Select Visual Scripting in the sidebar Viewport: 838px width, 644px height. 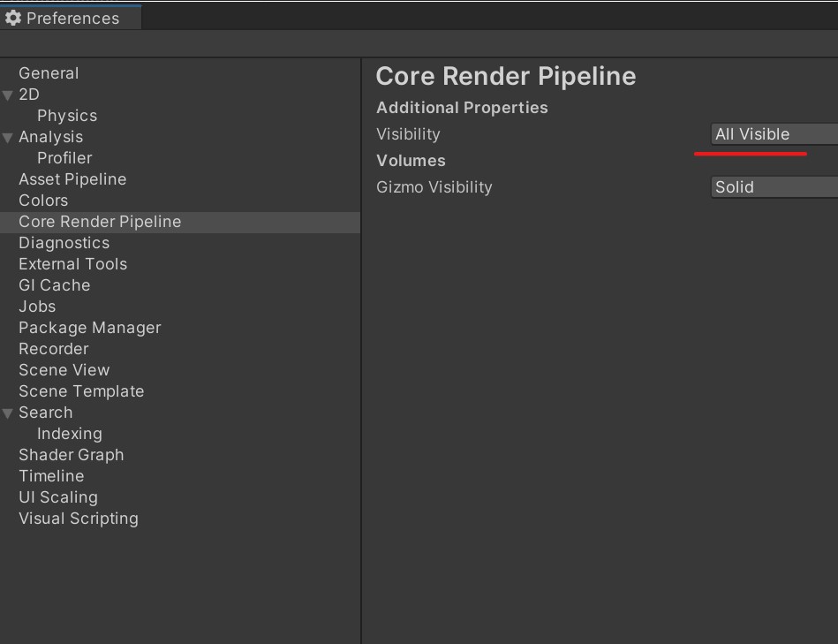tap(78, 518)
